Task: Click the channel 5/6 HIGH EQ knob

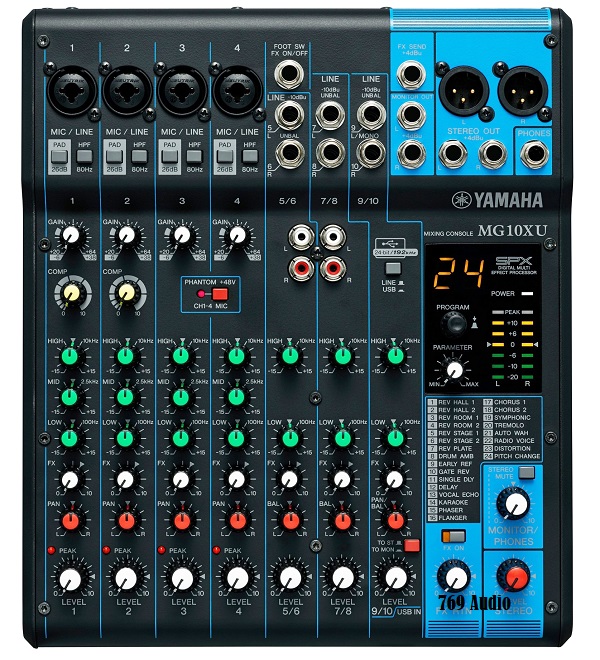Action: (x=290, y=357)
